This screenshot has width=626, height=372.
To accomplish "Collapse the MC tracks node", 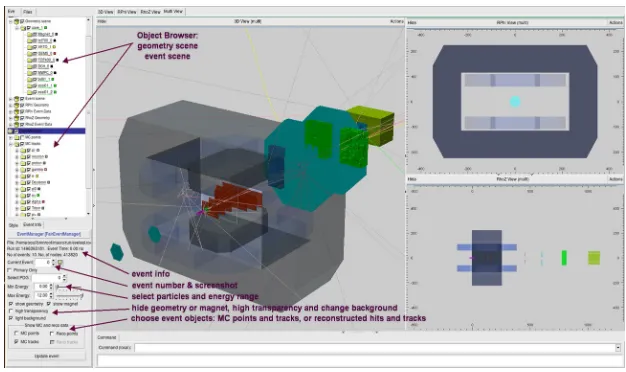I will pyautogui.click(x=11, y=144).
